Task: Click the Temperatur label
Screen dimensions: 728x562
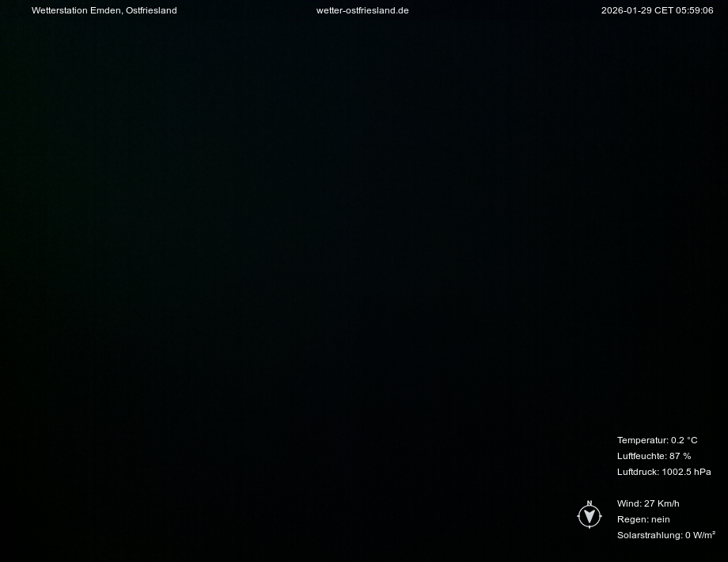Action: [642, 440]
